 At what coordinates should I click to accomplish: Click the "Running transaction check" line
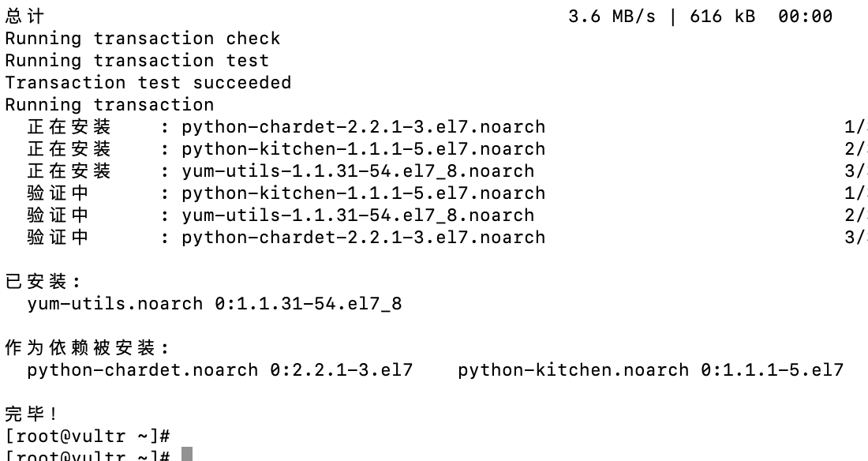(x=143, y=39)
